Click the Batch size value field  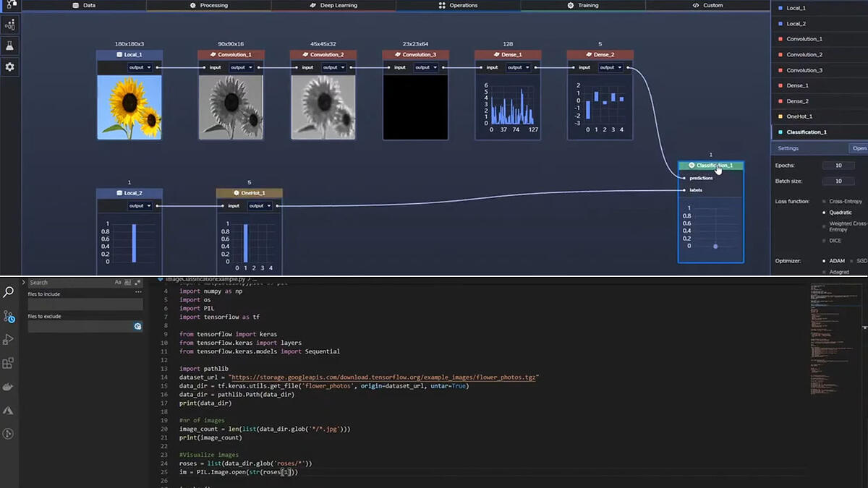click(x=838, y=181)
